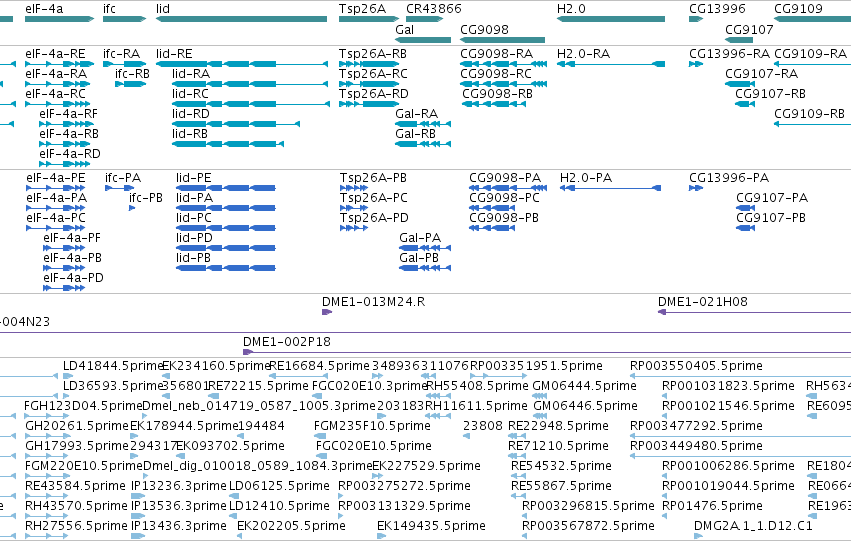Click protein ifc-PB

click(145, 198)
